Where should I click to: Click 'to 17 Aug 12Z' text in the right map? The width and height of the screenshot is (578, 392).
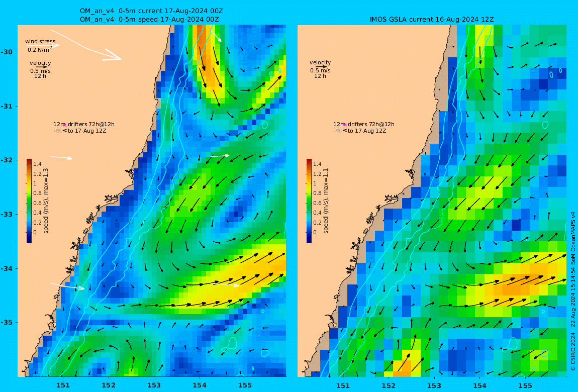[367, 131]
